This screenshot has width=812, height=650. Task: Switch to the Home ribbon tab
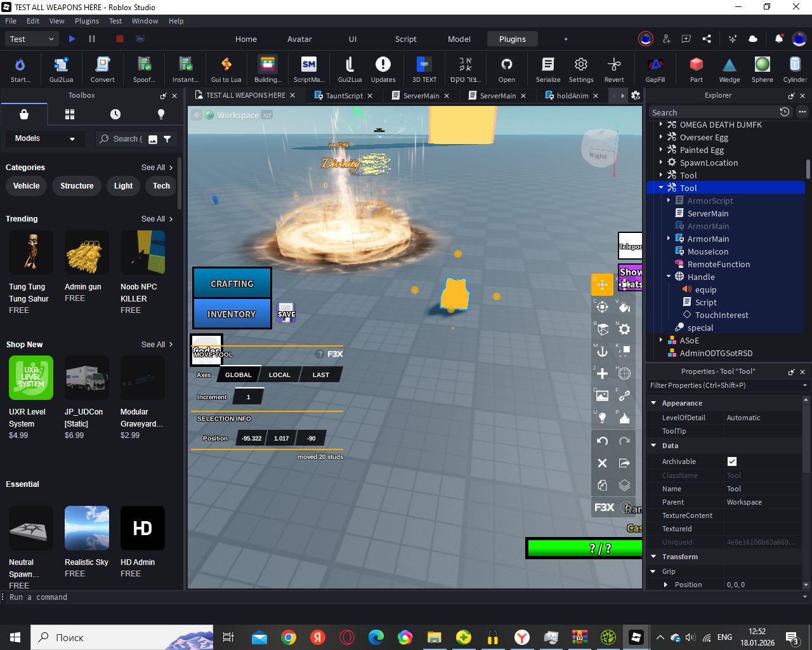246,39
